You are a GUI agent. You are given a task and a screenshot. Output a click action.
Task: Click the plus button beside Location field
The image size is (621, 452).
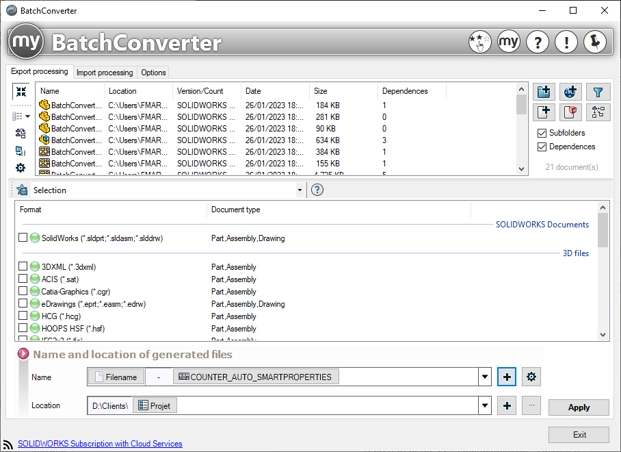pos(507,406)
